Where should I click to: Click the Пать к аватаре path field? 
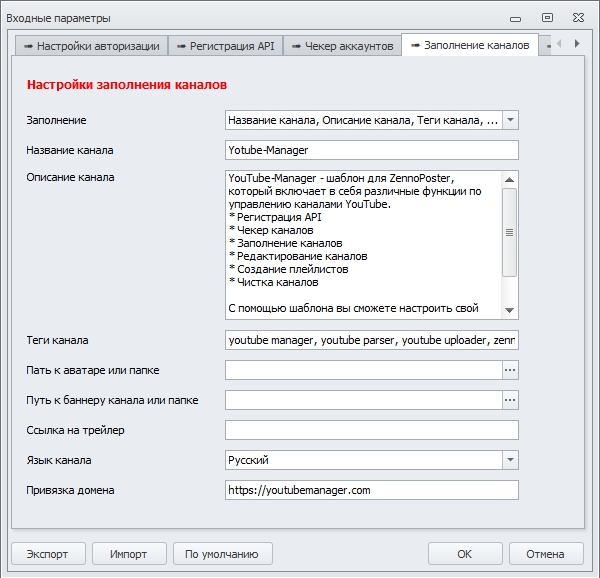pos(364,370)
